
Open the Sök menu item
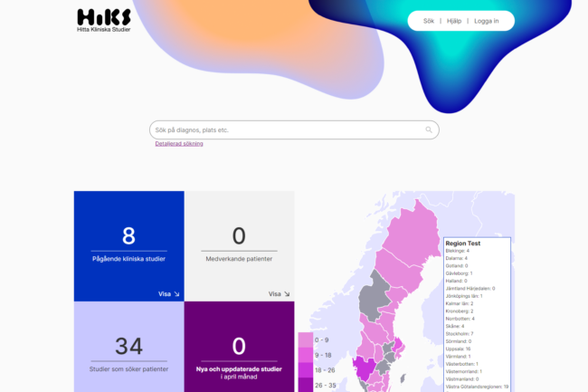(429, 21)
